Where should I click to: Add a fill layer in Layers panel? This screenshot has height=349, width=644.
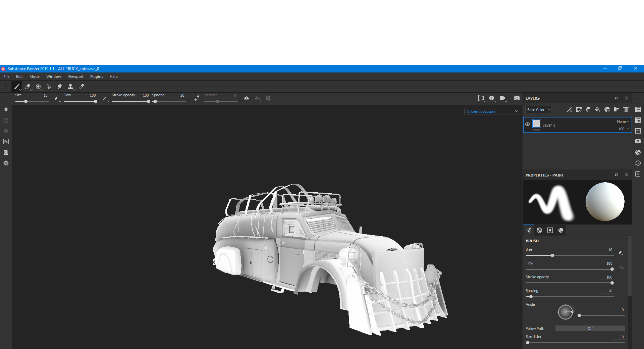click(x=597, y=110)
